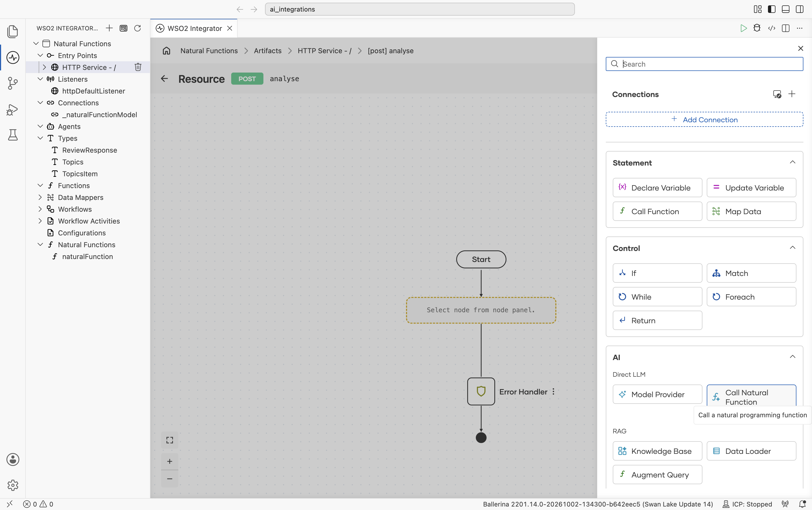Open the Source Control view
The width and height of the screenshot is (812, 510).
tap(12, 83)
